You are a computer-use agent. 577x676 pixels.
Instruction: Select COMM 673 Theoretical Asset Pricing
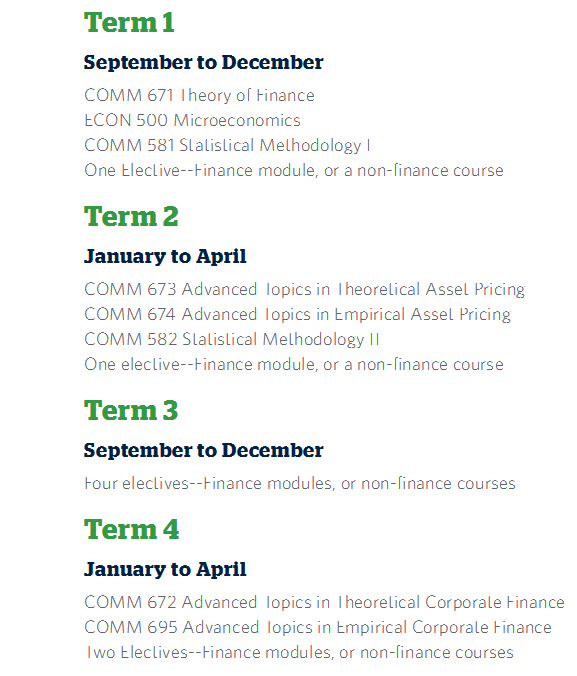click(304, 290)
